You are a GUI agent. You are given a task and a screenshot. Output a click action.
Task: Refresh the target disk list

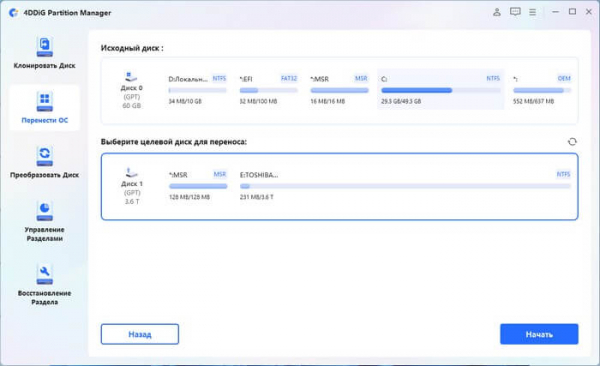(572, 142)
